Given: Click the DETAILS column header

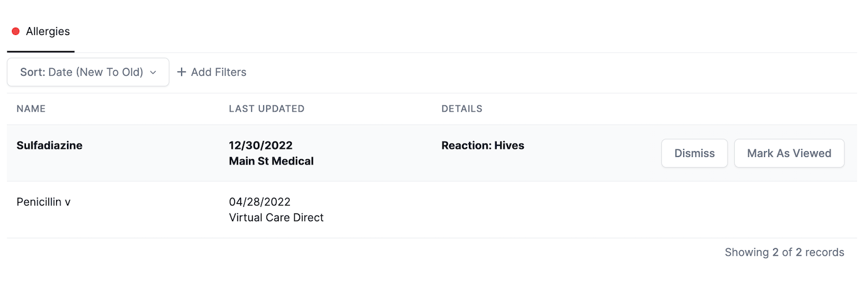Looking at the screenshot, I should tap(462, 109).
